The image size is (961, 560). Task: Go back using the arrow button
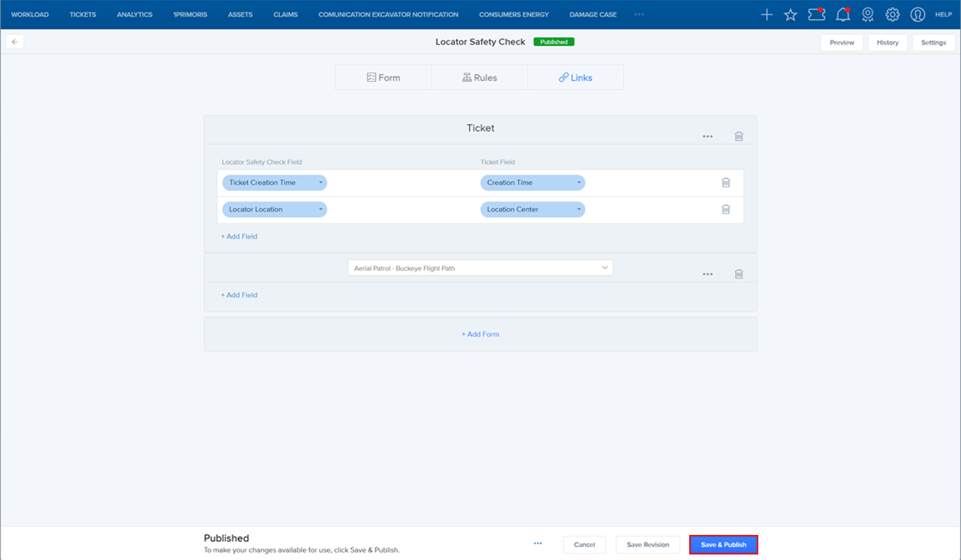point(15,42)
